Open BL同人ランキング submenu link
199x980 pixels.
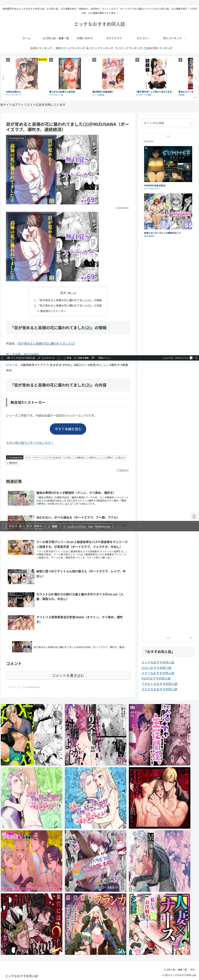tap(41, 48)
